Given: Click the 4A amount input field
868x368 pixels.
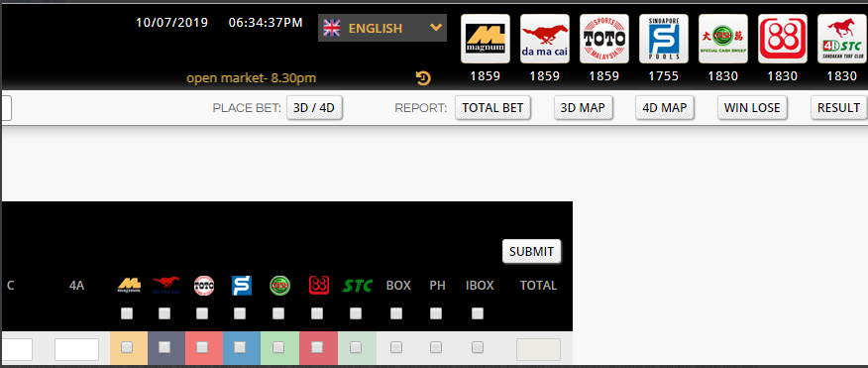Looking at the screenshot, I should pos(76,350).
